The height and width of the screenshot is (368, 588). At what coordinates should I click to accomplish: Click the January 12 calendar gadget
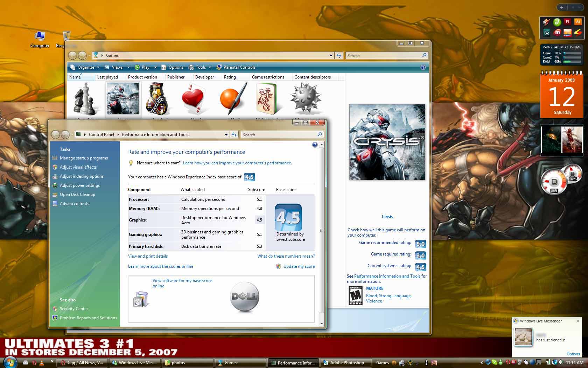[x=562, y=95]
